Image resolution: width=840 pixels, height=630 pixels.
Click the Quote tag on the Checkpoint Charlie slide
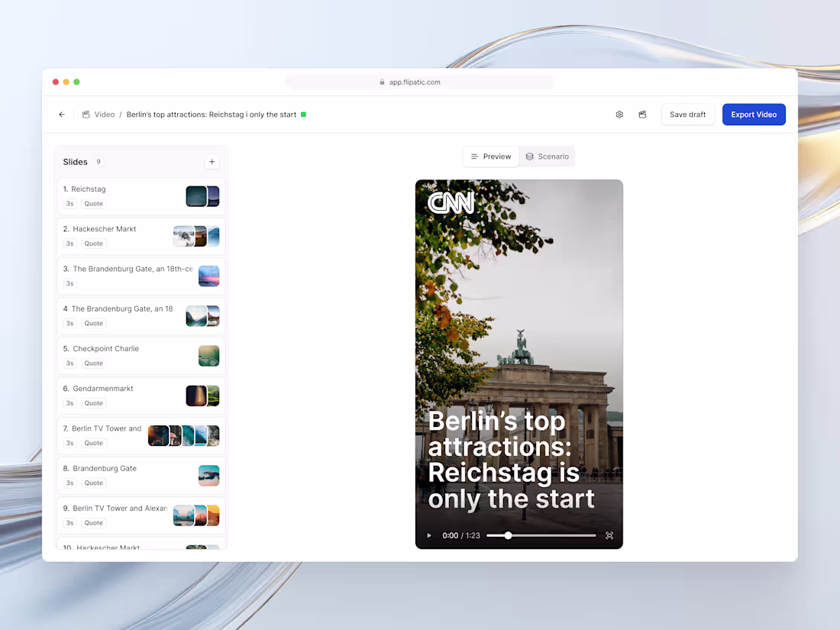coord(93,363)
